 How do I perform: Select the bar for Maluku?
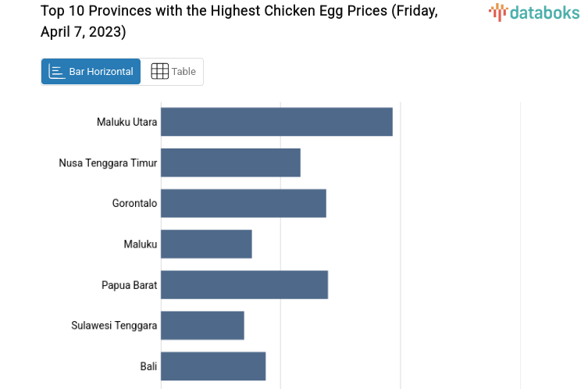[x=206, y=244]
